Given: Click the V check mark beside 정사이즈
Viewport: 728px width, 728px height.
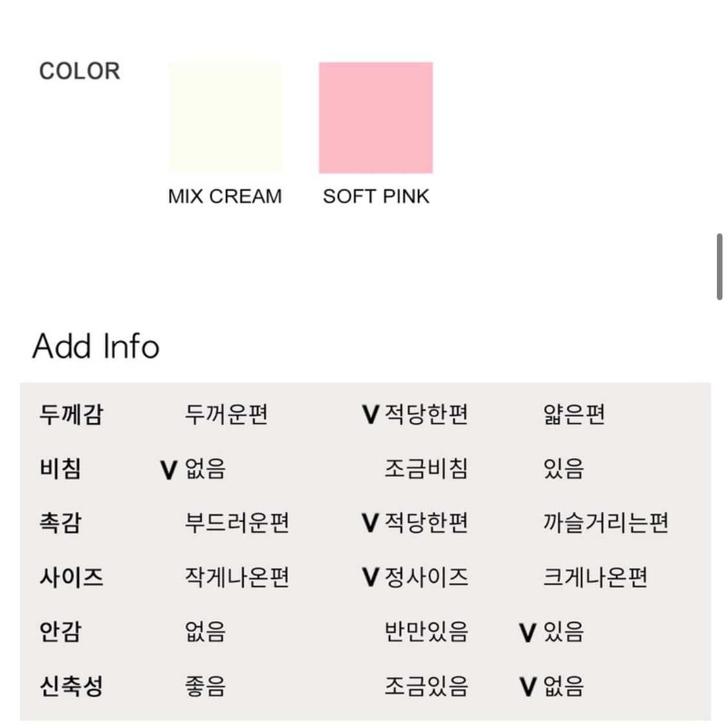Looking at the screenshot, I should [370, 577].
